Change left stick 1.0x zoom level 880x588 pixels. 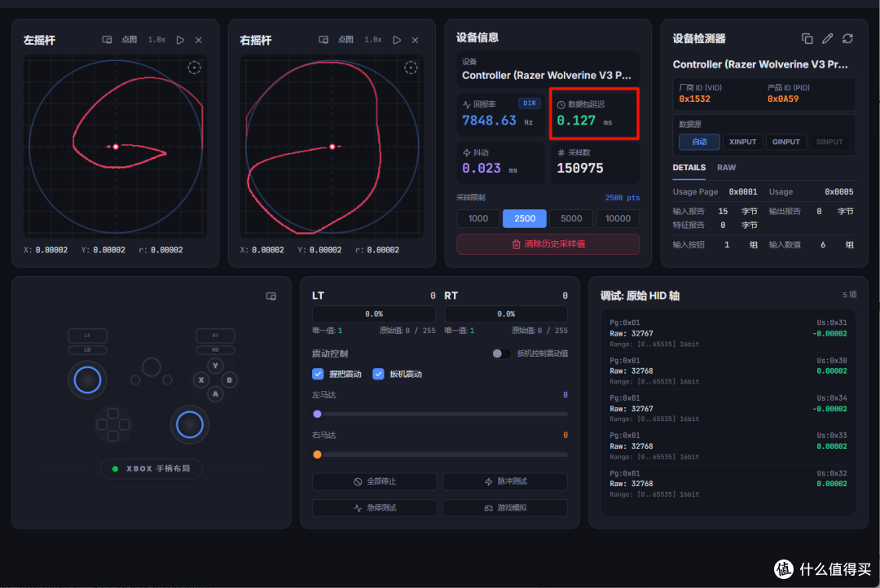tap(156, 40)
